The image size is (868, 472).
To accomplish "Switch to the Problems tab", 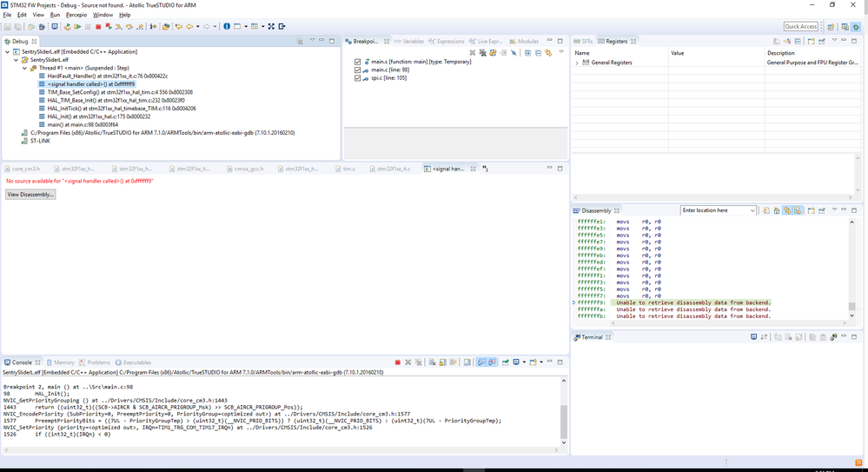I will [x=94, y=362].
